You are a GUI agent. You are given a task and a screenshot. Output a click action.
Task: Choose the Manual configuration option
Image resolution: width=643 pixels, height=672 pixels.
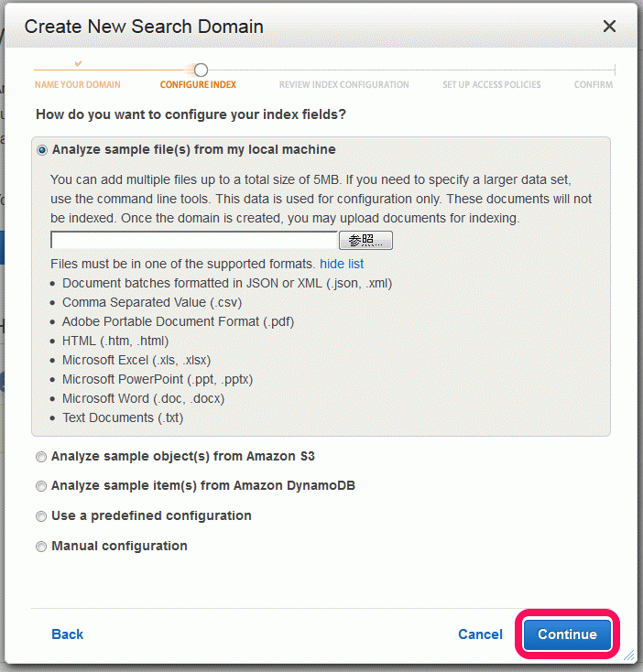41,547
